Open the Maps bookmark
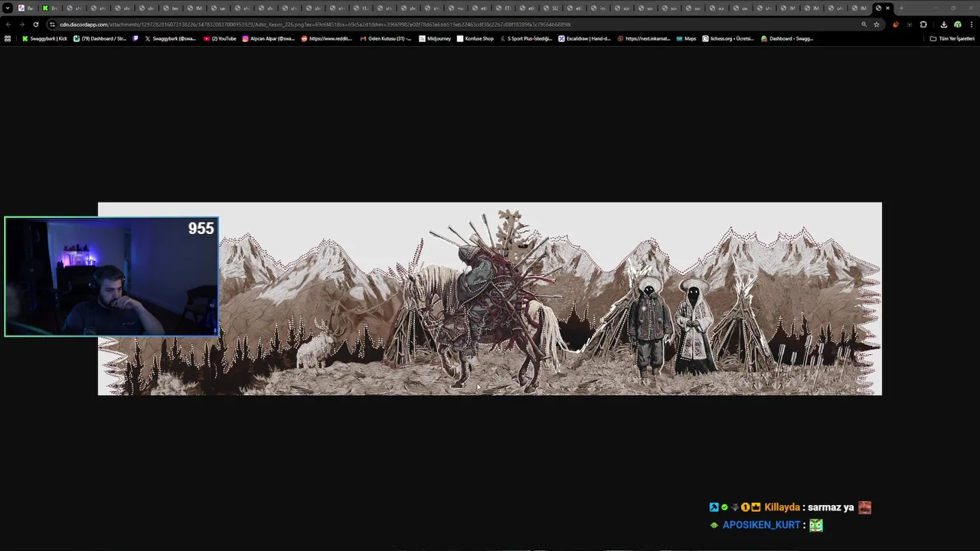 tap(686, 38)
